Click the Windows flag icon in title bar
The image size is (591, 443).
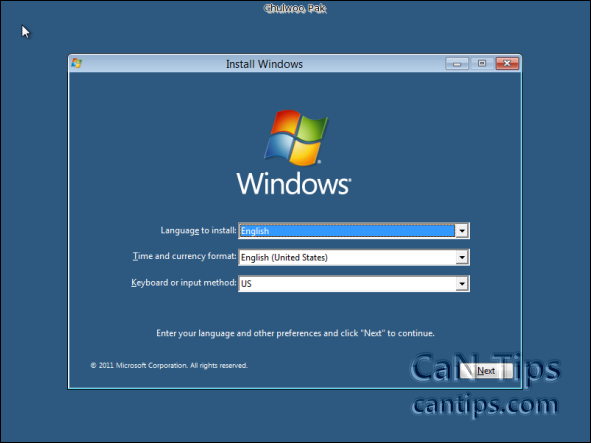pos(77,63)
